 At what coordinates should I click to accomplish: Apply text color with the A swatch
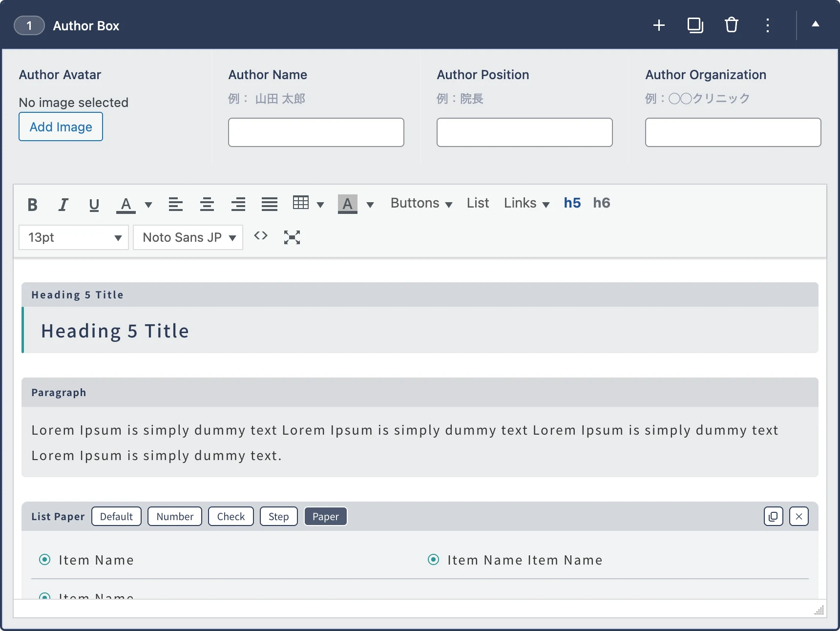click(x=126, y=204)
